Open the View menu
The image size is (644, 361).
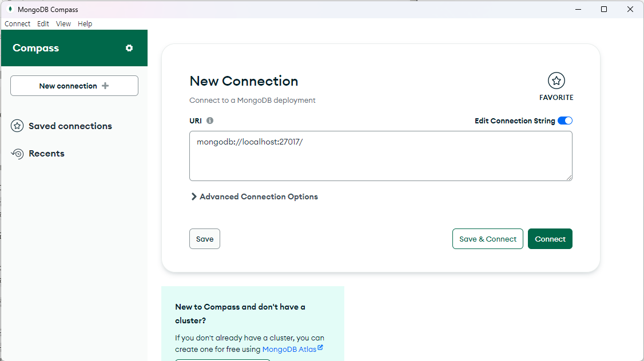tap(63, 24)
